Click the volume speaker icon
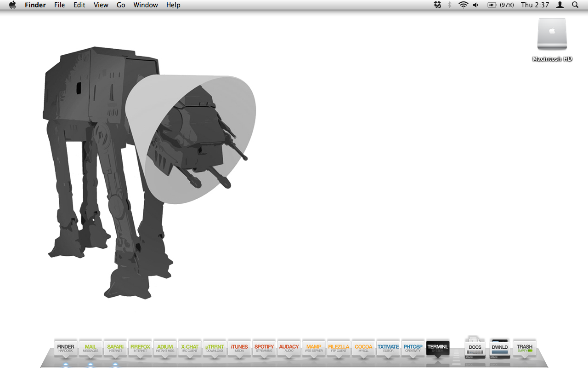The height and width of the screenshot is (368, 588). tap(476, 5)
